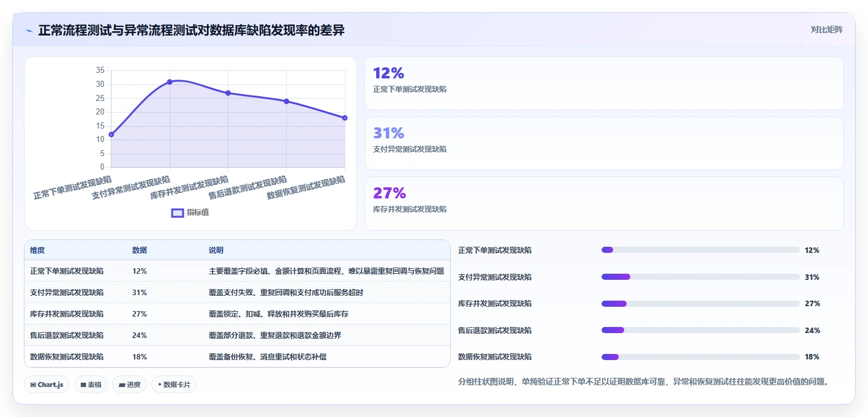This screenshot has width=868, height=417.
Task: Click description 覆盖锁定、扣减、释放和并发购买最后库存
Action: click(x=279, y=314)
